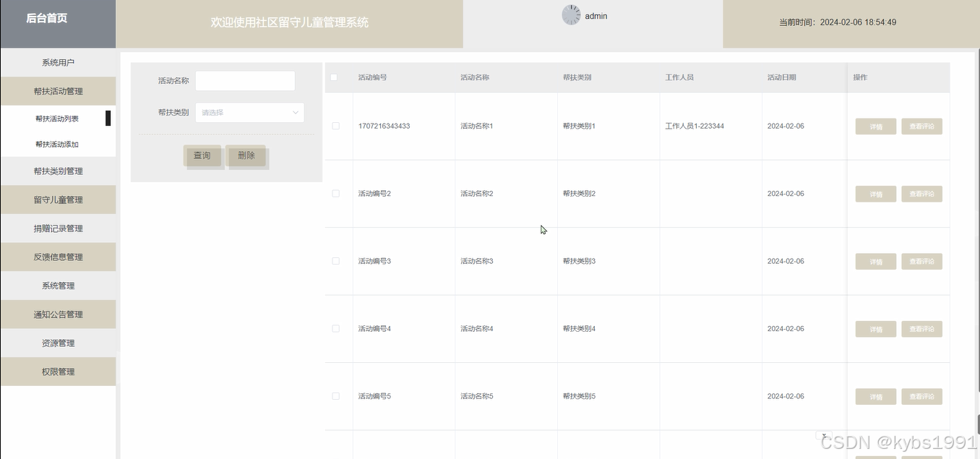Check the 活动编号5 row checkbox
Image resolution: width=980 pixels, height=459 pixels.
pos(335,396)
